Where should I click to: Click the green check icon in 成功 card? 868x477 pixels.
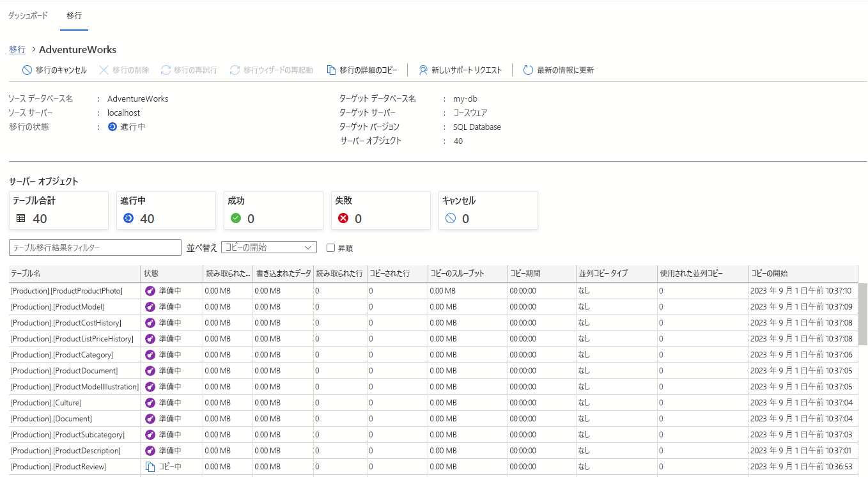pyautogui.click(x=236, y=218)
